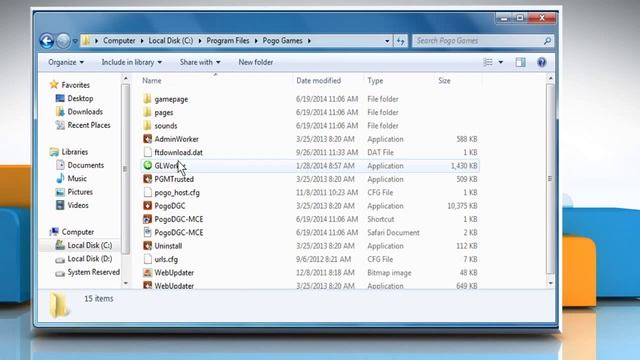Click the Safari Document type text
This screenshot has width=640, height=360.
click(x=393, y=233)
